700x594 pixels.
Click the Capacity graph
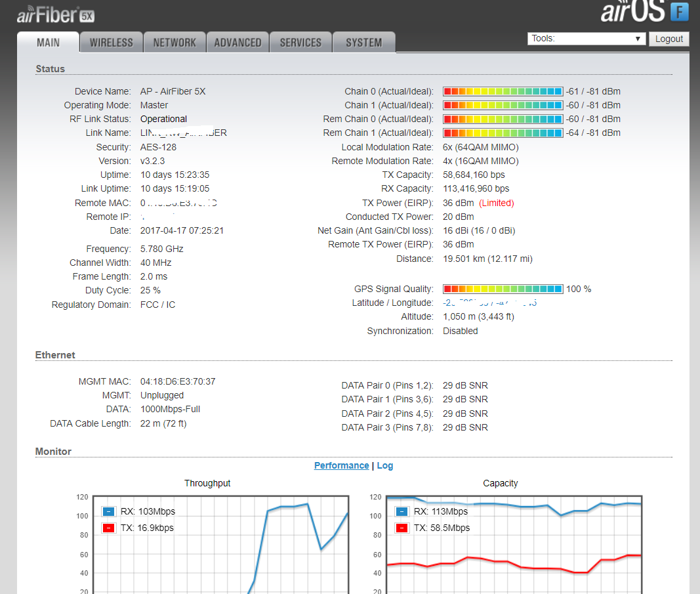point(514,544)
